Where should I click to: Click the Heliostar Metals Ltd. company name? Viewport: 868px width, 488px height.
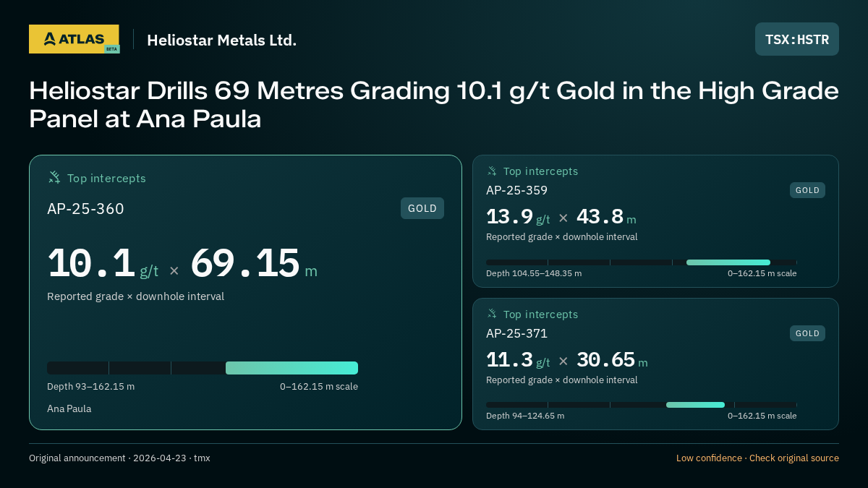(x=222, y=40)
